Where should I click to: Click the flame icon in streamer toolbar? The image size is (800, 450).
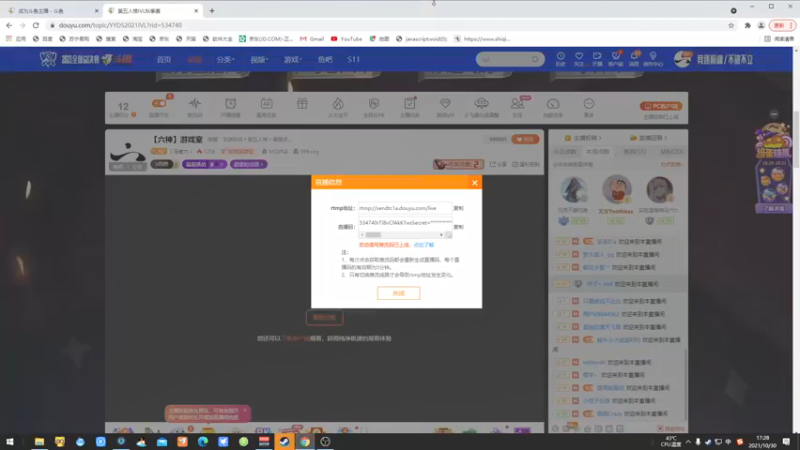click(x=338, y=104)
